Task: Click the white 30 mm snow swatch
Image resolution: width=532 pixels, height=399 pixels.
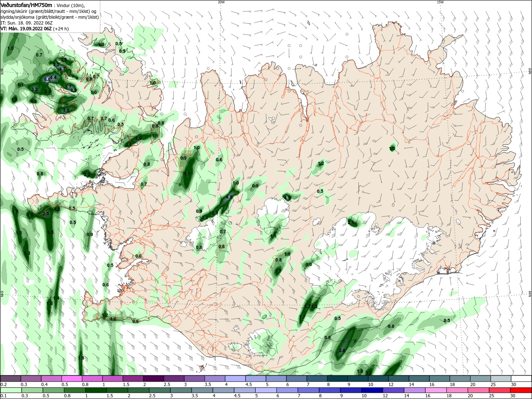Action: [x=521, y=379]
